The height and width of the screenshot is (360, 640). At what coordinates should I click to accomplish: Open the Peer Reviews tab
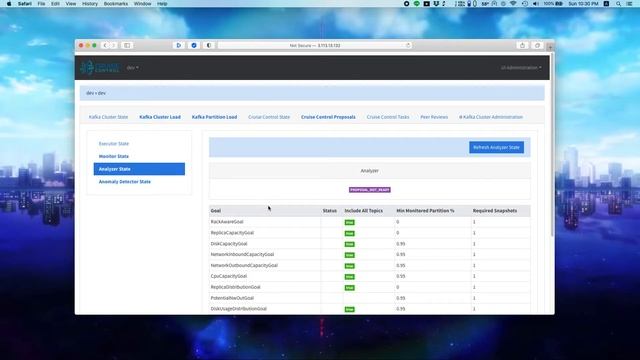(434, 117)
